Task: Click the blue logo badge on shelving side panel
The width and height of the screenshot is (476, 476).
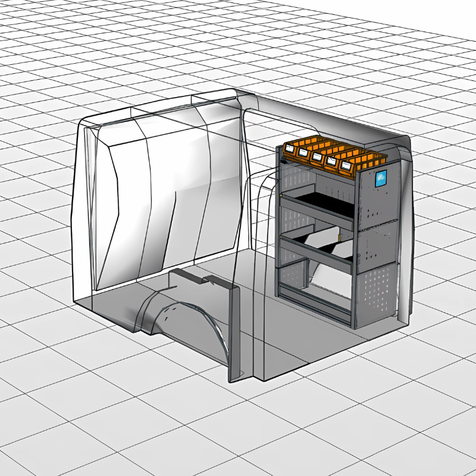Action: pyautogui.click(x=380, y=177)
